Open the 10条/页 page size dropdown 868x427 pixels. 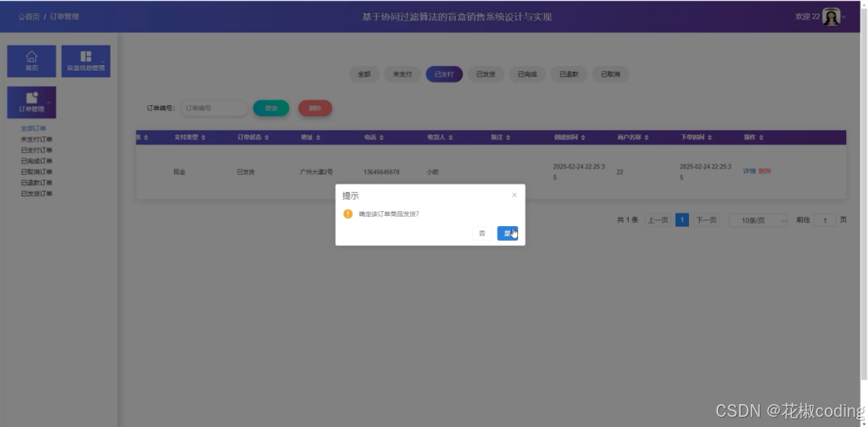758,221
